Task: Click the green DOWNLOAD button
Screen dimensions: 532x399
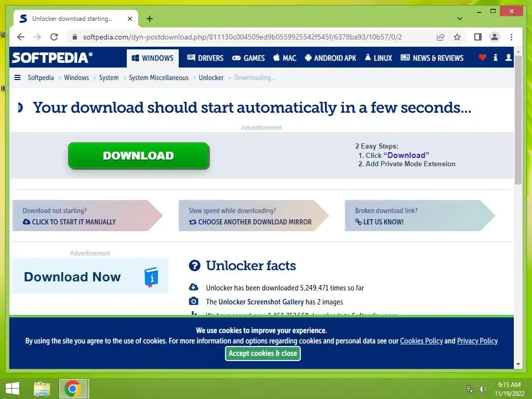Action: click(139, 155)
